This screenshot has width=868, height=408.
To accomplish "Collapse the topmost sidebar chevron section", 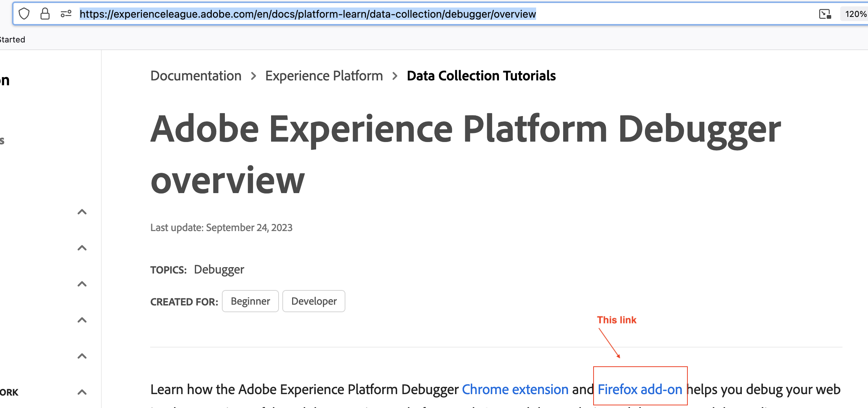I will [x=82, y=212].
